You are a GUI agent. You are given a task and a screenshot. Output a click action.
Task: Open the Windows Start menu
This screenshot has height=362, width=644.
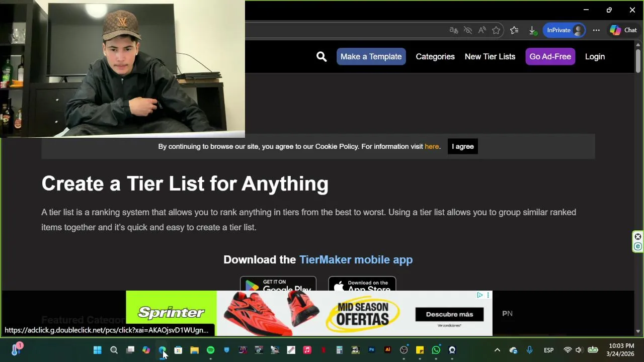coord(98,350)
